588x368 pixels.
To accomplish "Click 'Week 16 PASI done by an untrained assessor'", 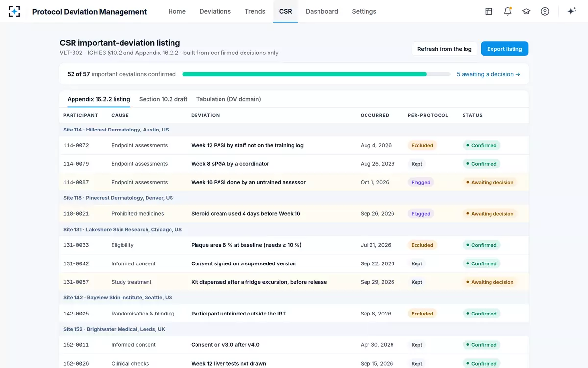I will (248, 182).
